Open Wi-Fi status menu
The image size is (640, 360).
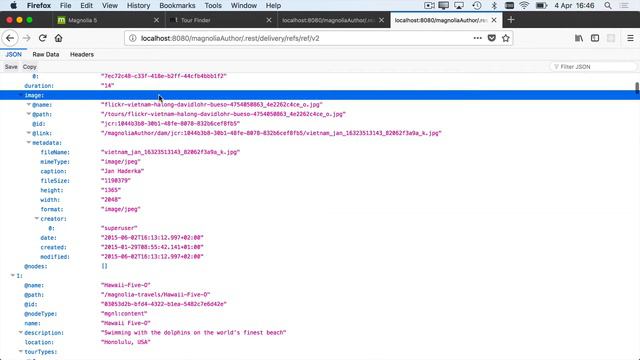click(x=524, y=5)
